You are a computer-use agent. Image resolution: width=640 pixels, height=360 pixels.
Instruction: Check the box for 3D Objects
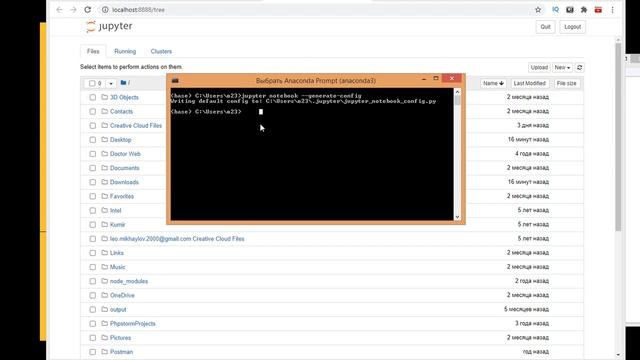click(93, 97)
